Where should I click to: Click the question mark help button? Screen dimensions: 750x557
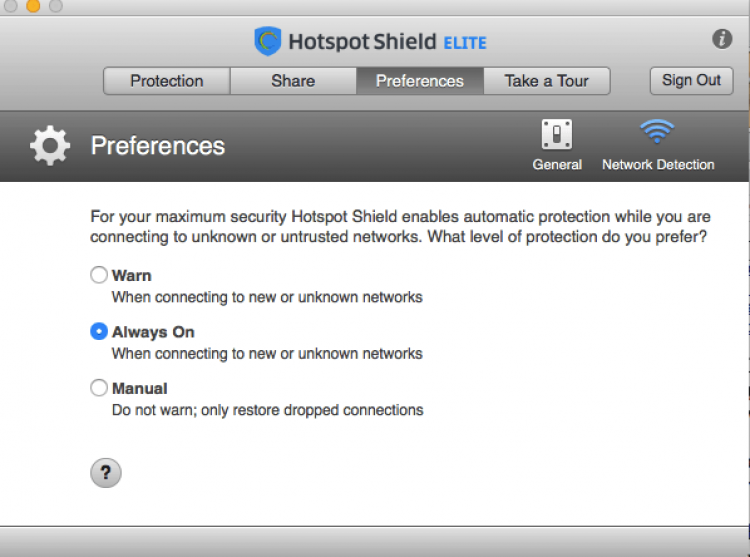[x=106, y=473]
